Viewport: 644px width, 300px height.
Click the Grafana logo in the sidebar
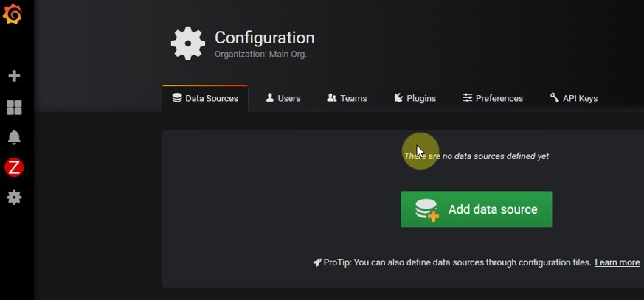pyautogui.click(x=13, y=14)
